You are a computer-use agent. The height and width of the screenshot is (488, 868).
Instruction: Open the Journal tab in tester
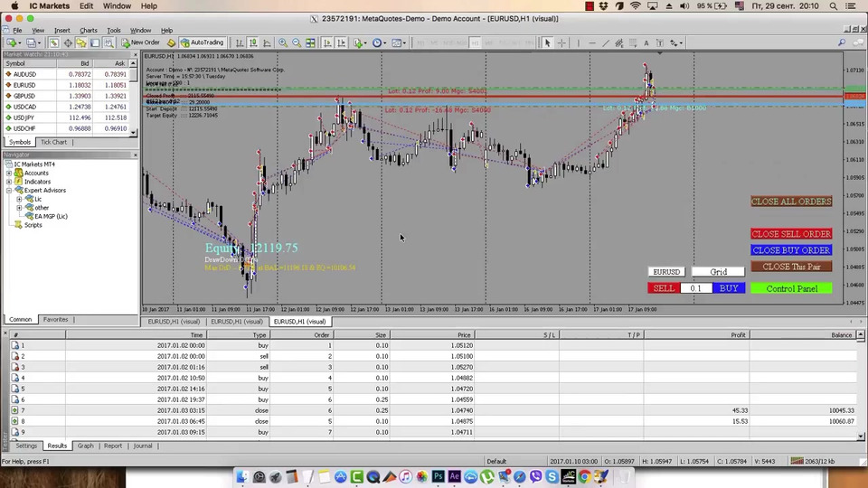pos(142,446)
